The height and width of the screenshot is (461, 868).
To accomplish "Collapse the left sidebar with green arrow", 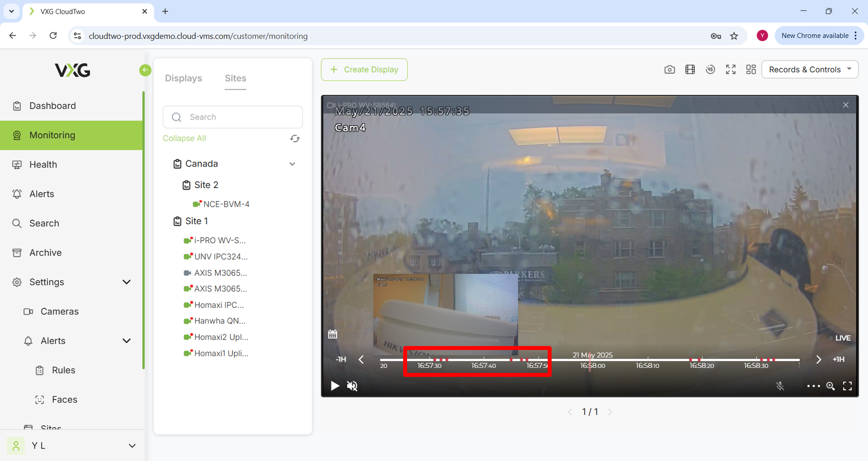I will point(145,70).
